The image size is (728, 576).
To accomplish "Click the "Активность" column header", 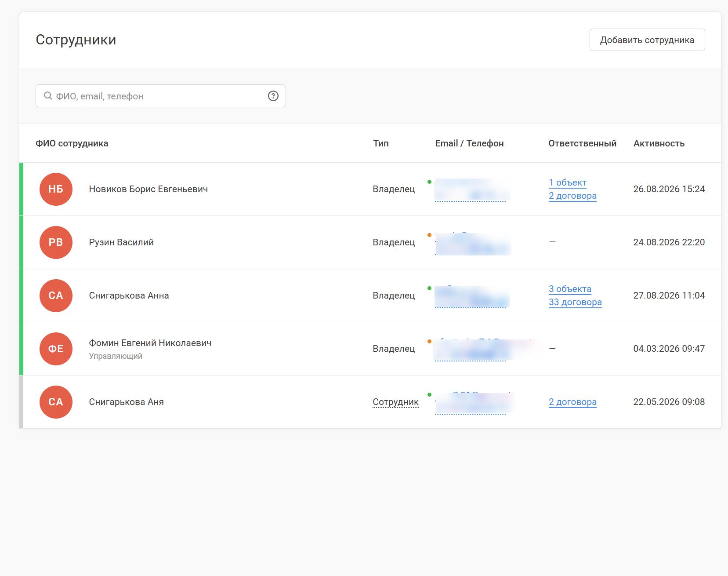I will 659,143.
